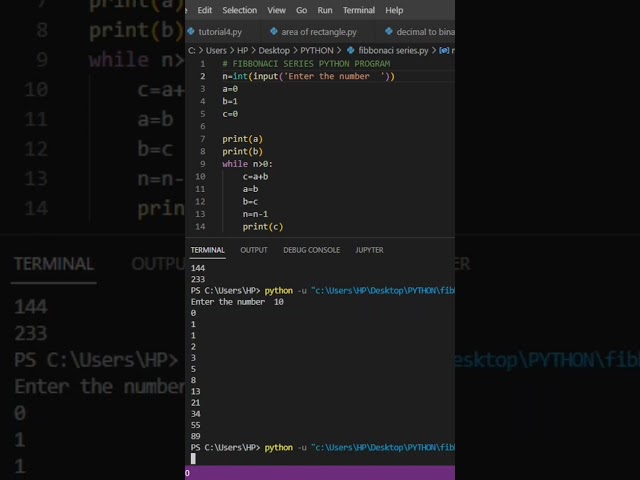Open the Edit menu
Viewport: 640px width, 480px height.
click(x=204, y=10)
